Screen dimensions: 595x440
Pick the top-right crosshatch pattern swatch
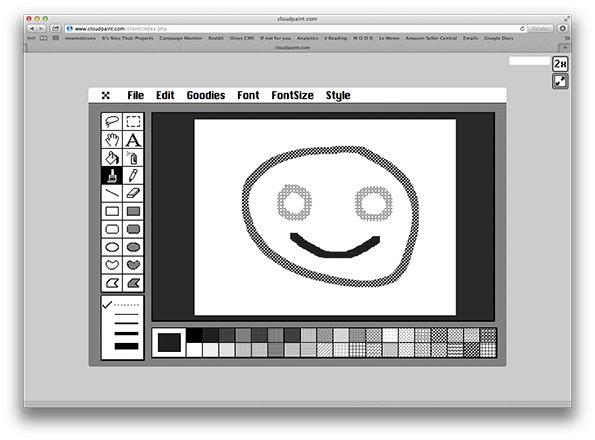488,335
